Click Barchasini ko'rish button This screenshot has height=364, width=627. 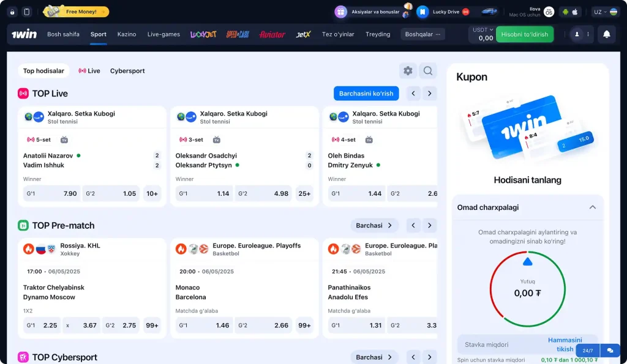[x=366, y=94]
